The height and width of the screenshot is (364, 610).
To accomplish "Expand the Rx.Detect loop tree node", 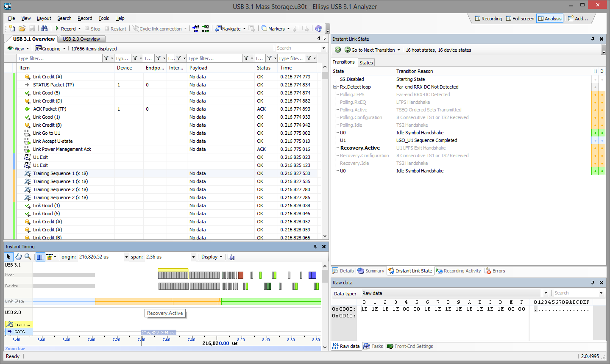I will pos(335,87).
